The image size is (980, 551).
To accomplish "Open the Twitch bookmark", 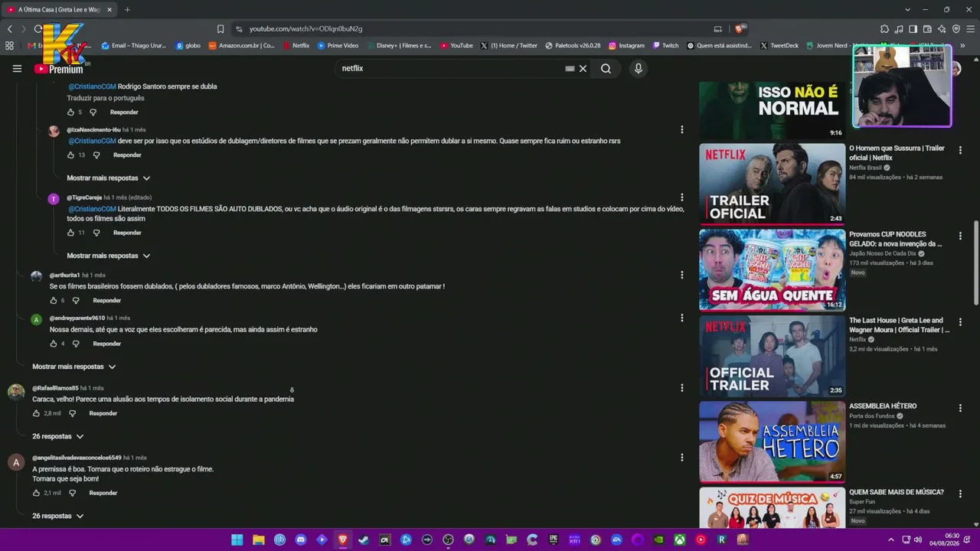I will pyautogui.click(x=666, y=46).
